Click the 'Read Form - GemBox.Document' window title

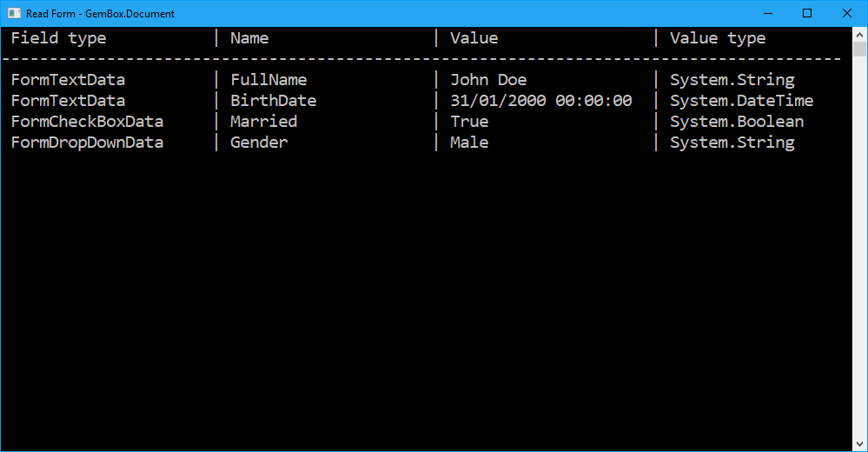100,14
